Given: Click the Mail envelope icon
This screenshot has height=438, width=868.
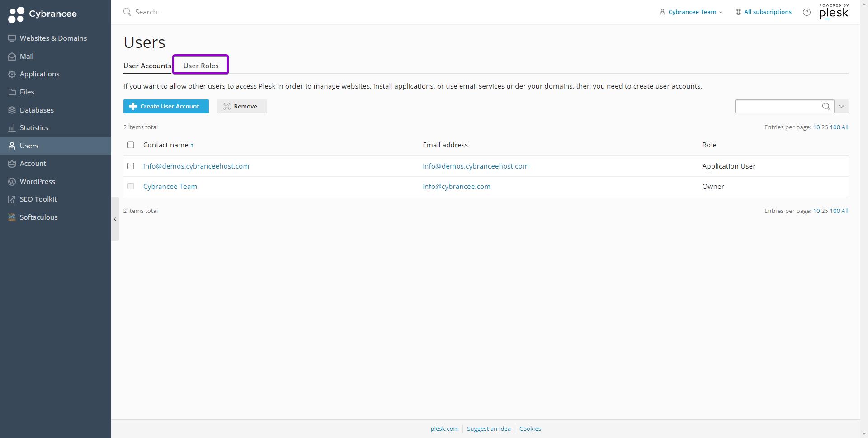Looking at the screenshot, I should point(12,57).
